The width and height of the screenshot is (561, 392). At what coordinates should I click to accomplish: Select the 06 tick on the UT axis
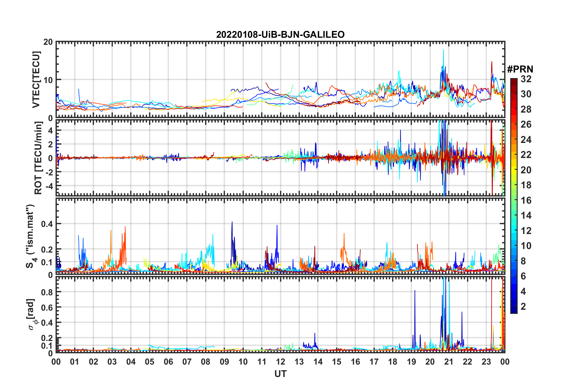coord(168,362)
